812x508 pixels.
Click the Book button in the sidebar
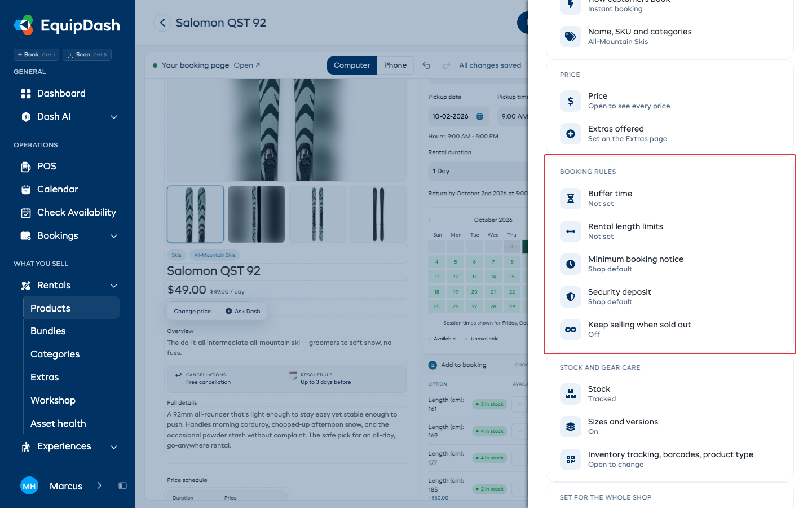(x=36, y=55)
